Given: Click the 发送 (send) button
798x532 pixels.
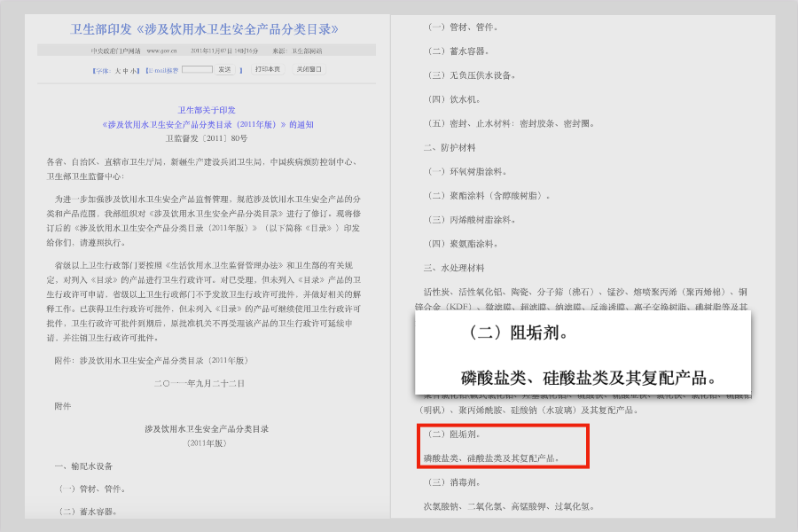Looking at the screenshot, I should pyautogui.click(x=224, y=69).
